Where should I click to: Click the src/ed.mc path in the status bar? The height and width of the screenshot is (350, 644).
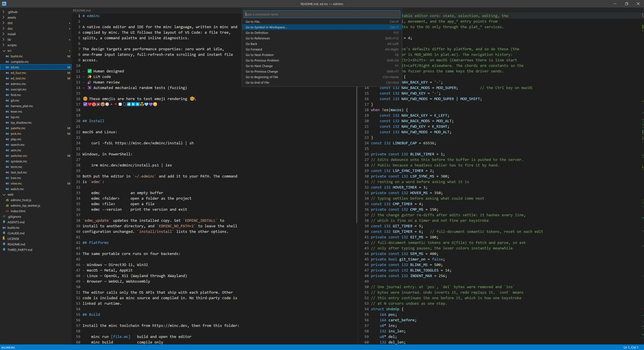pyautogui.click(x=8, y=347)
